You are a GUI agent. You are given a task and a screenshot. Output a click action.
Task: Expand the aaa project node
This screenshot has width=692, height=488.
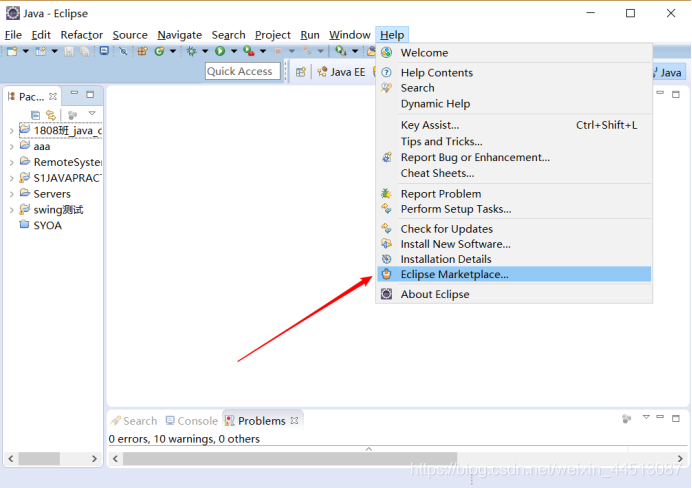pos(11,146)
